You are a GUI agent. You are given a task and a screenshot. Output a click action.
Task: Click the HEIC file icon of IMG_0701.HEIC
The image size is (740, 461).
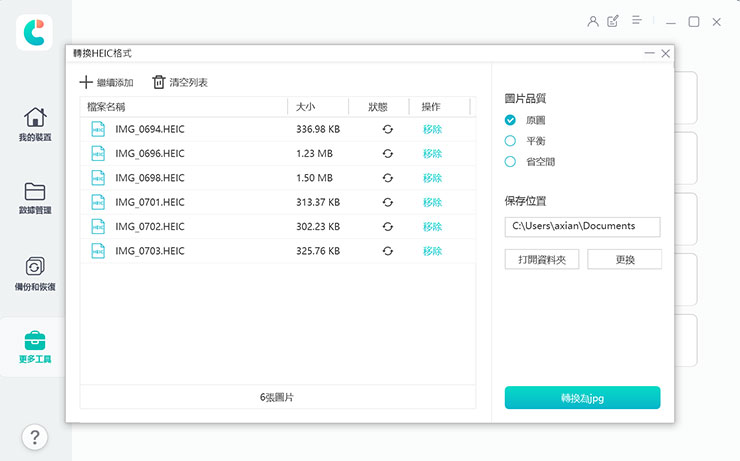pyautogui.click(x=98, y=202)
